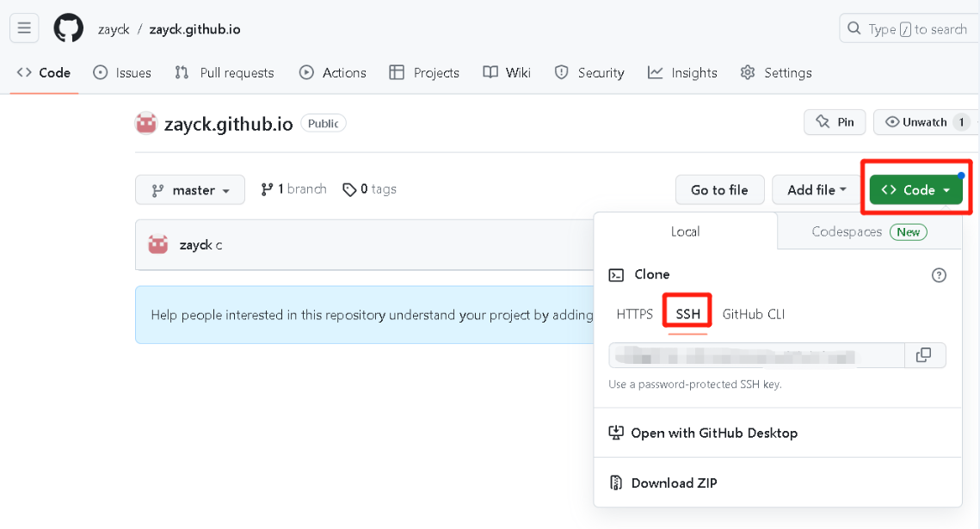Expand the master branch dropdown

click(190, 190)
